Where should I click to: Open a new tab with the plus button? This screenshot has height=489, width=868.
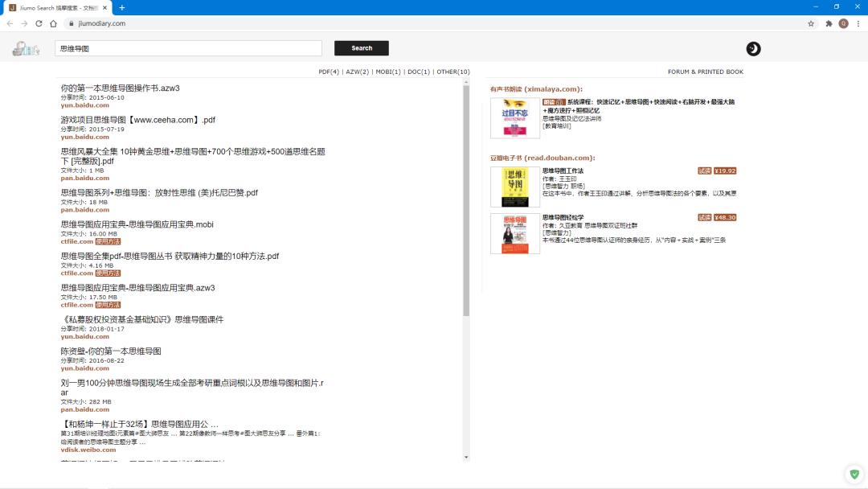tap(121, 8)
